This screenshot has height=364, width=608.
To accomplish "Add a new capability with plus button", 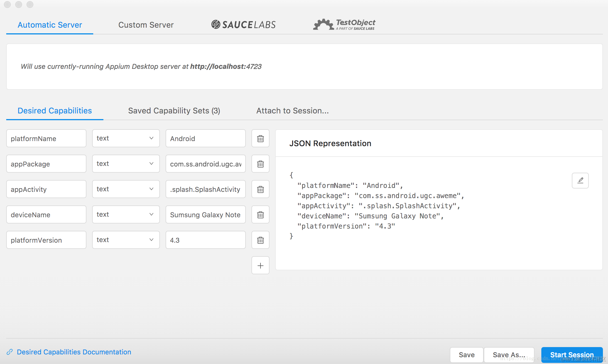I will coord(260,265).
